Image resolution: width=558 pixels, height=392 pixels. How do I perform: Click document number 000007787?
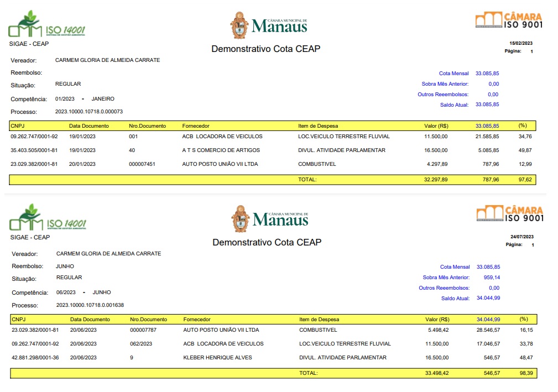coord(143,330)
